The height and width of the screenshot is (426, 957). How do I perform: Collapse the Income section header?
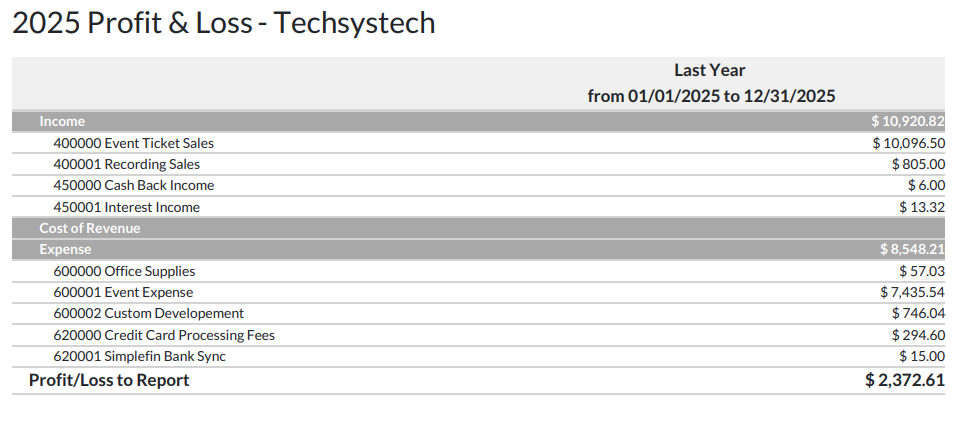[62, 121]
